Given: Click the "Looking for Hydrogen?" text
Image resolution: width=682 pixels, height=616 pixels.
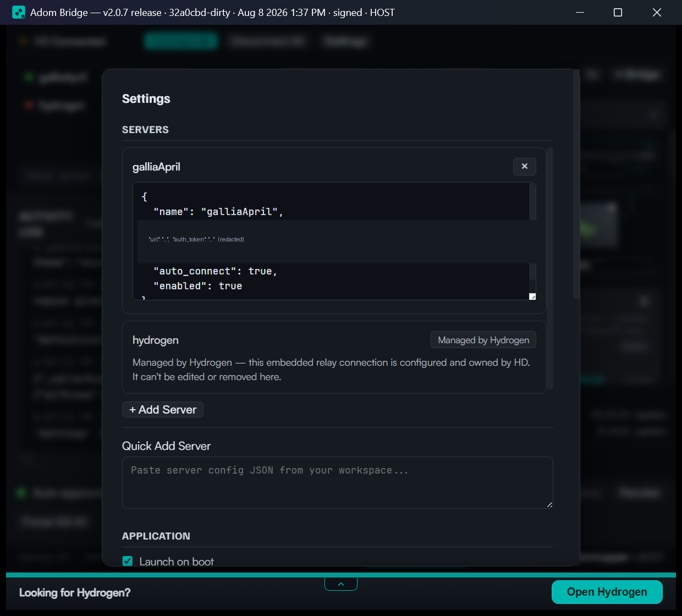Looking at the screenshot, I should pyautogui.click(x=75, y=592).
